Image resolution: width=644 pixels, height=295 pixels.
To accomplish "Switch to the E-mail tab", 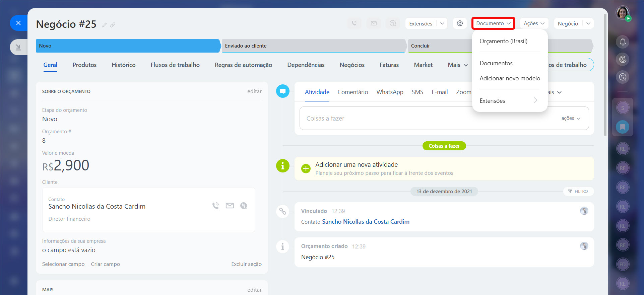I will [x=440, y=92].
